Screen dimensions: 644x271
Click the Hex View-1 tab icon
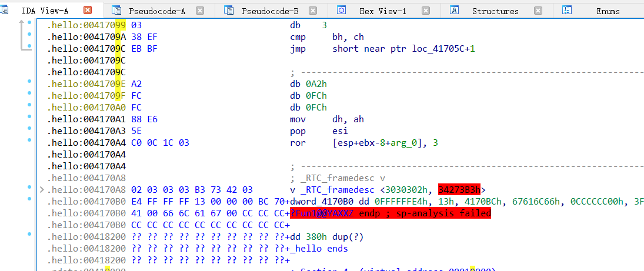pyautogui.click(x=342, y=10)
